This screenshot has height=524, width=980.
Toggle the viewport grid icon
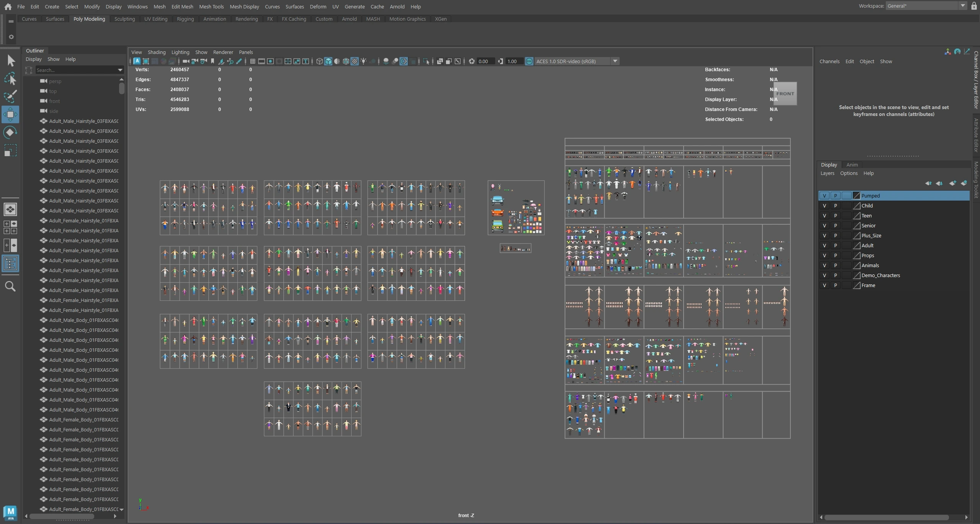coord(252,61)
